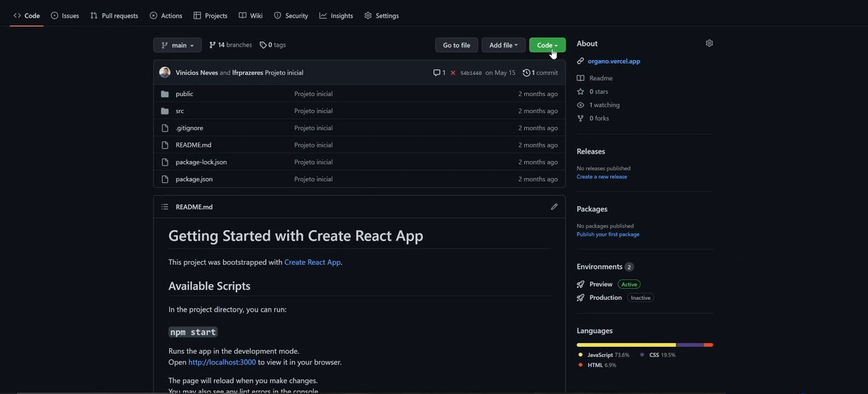Screen dimensions: 868x394
Task: Open README.md in the file list
Action: pos(193,145)
